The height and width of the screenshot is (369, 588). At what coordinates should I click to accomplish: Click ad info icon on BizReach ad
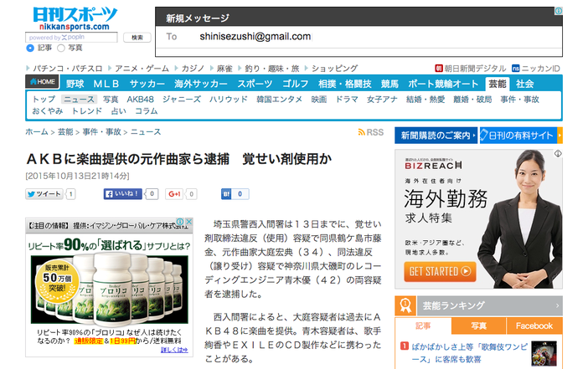click(x=558, y=154)
